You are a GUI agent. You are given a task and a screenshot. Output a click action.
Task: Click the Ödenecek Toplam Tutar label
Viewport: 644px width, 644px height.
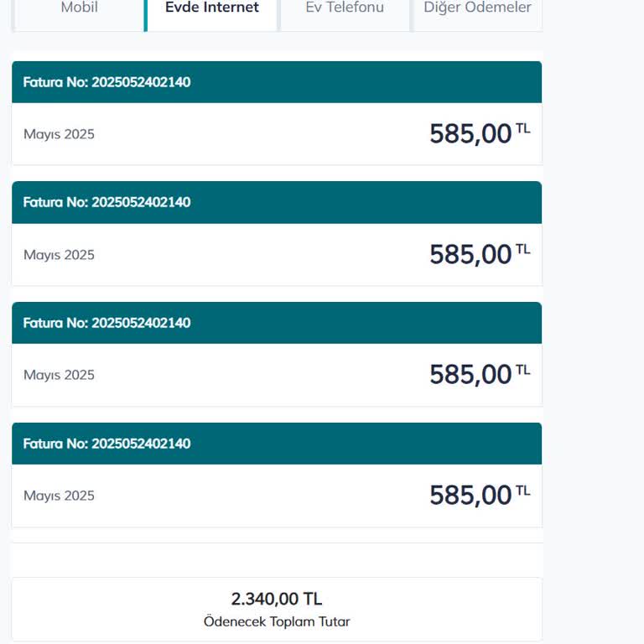coord(277,622)
